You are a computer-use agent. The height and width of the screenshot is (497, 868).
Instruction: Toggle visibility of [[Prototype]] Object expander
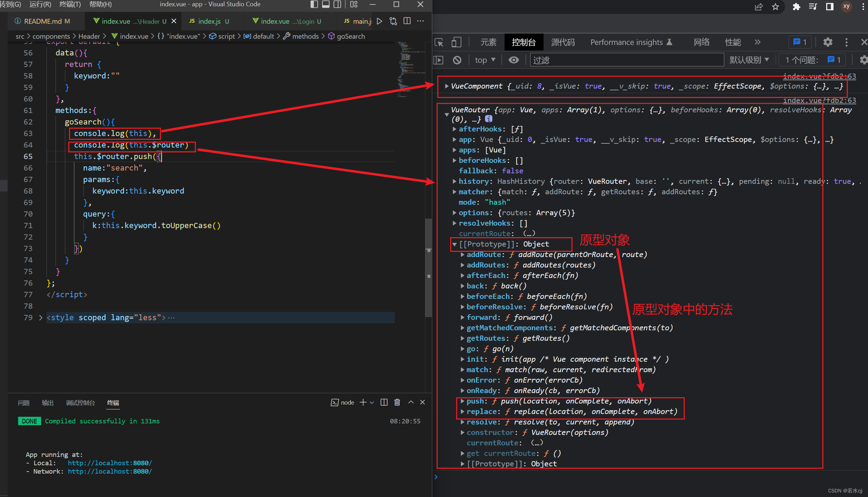[x=455, y=244]
